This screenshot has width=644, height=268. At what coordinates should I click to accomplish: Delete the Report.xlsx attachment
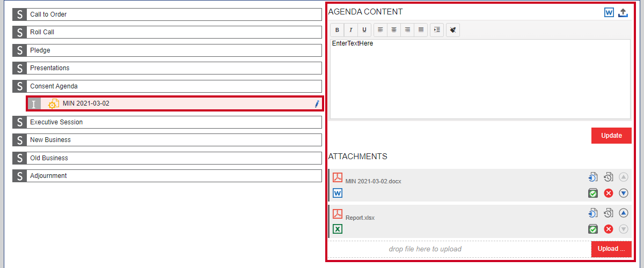pos(609,229)
